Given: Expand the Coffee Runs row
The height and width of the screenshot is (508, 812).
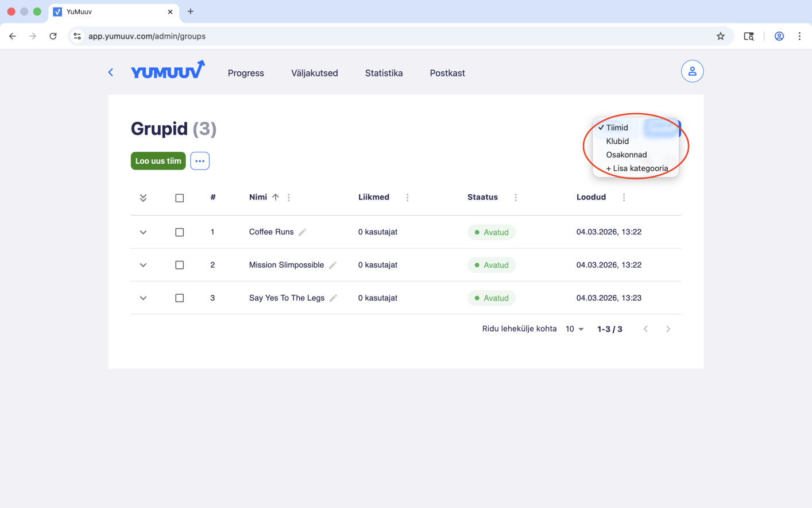Looking at the screenshot, I should (x=143, y=232).
